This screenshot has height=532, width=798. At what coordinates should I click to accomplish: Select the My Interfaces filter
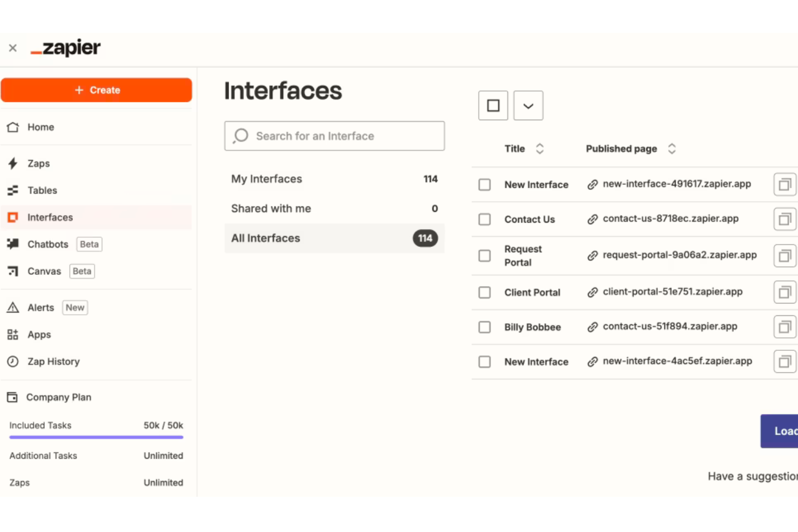coord(334,179)
